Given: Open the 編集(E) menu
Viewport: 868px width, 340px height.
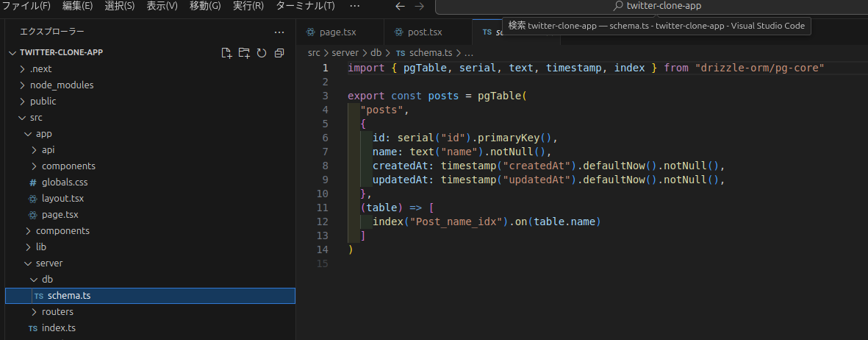Looking at the screenshot, I should pos(77,6).
